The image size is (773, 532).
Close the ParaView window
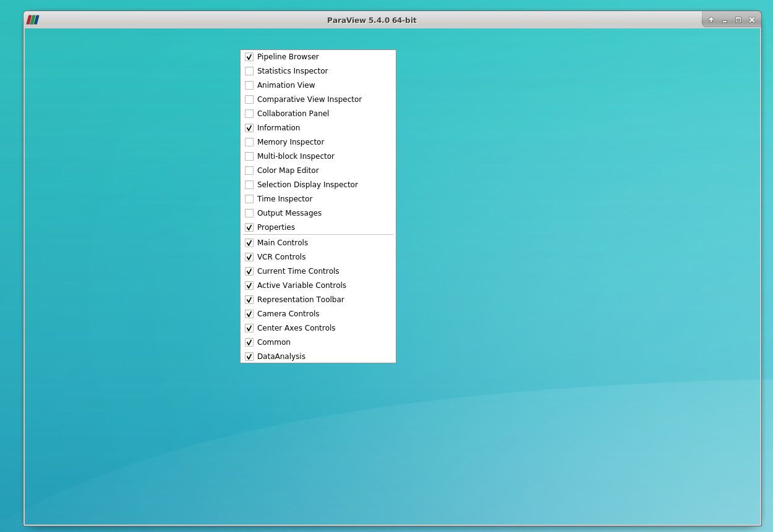[752, 20]
